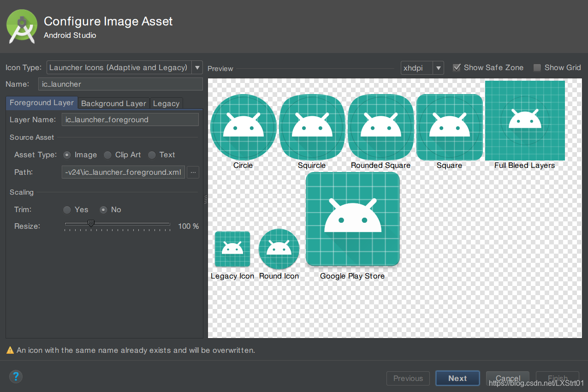588x392 pixels.
Task: Disable Show Safe Zone
Action: 457,67
